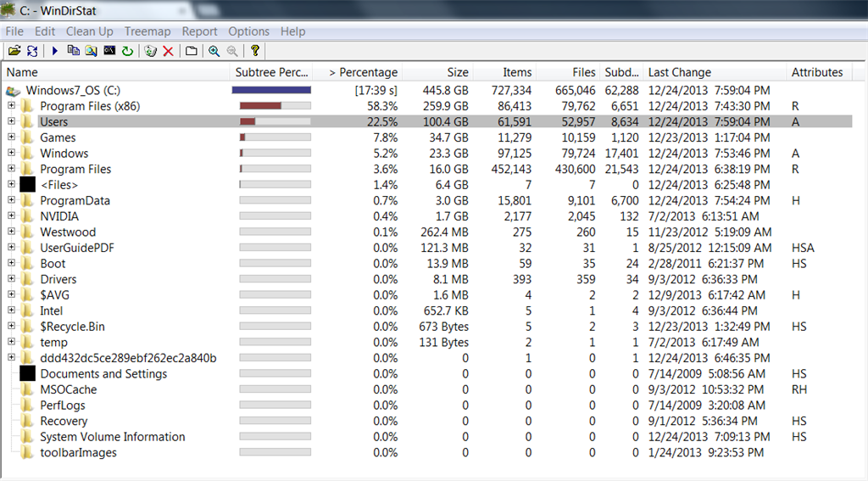Expand the ddd432dc5ce289ebf262ec2a840b node
This screenshot has width=868, height=481.
pos(12,357)
